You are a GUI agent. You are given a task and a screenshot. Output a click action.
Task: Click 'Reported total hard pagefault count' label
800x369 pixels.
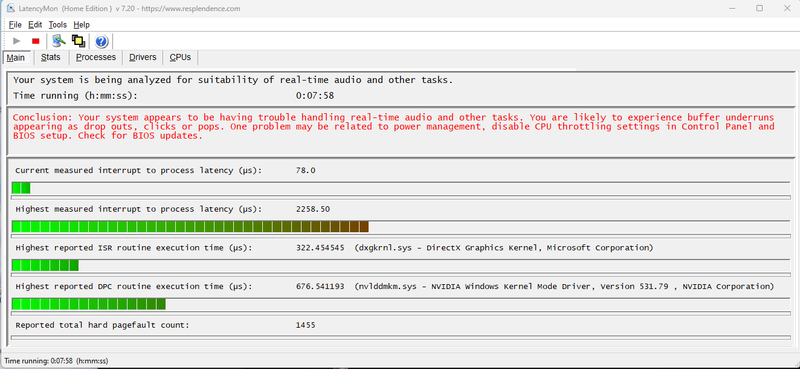click(102, 325)
